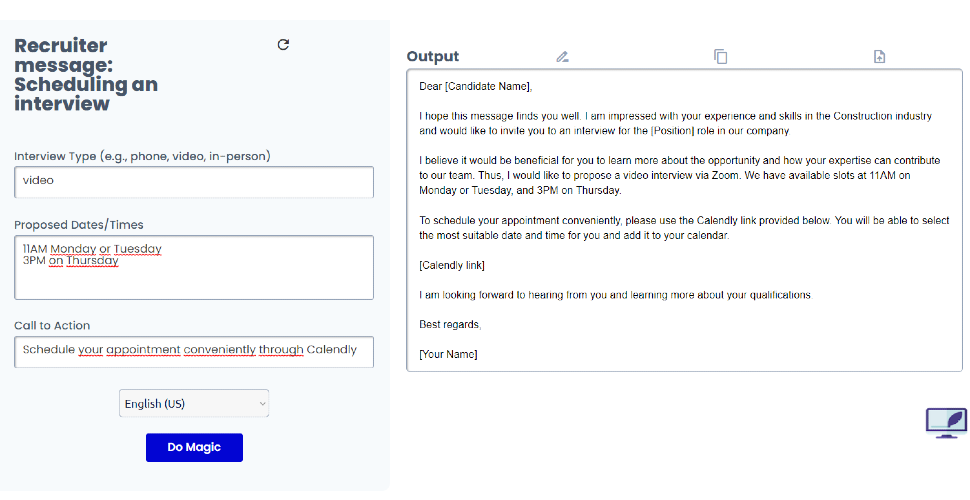Image resolution: width=970 pixels, height=500 pixels.
Task: Click the 'Proposed Dates/Times' label
Action: pos(79,225)
